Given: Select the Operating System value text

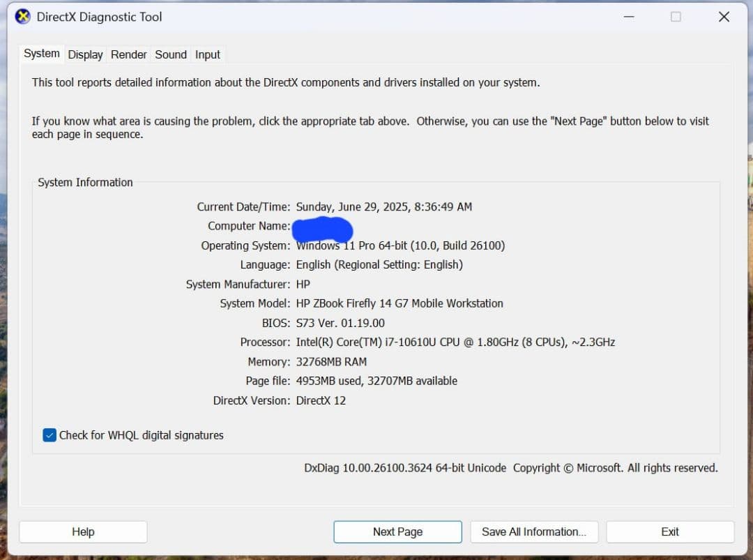Looking at the screenshot, I should 400,245.
